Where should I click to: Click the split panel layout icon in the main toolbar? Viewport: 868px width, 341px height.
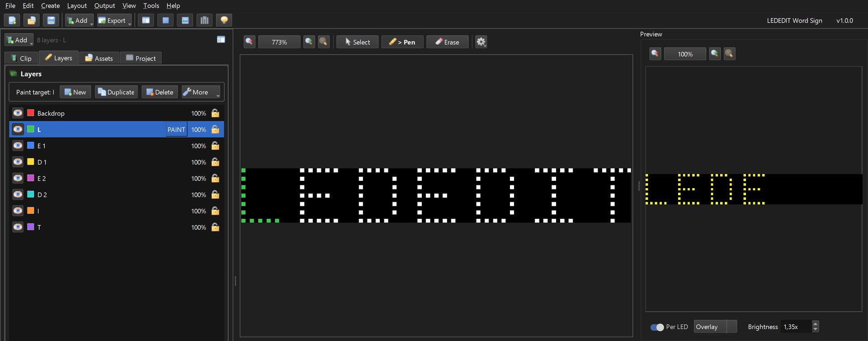tap(146, 20)
